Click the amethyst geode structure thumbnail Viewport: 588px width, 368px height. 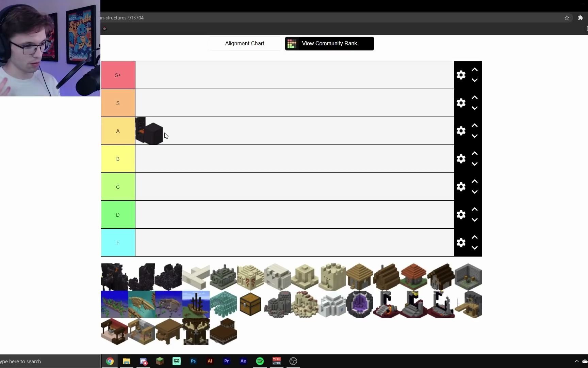[359, 304]
